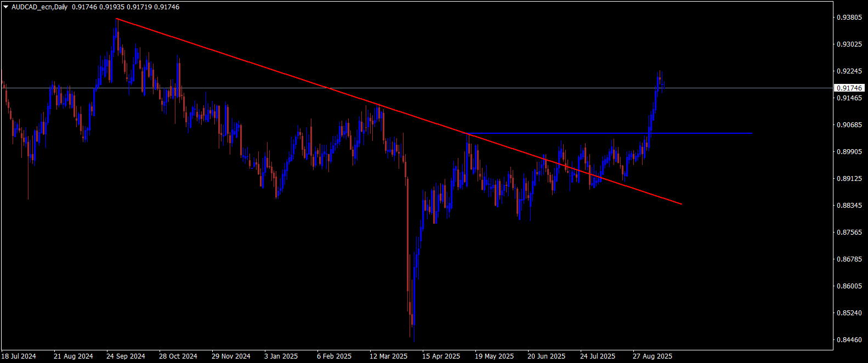Viewport: 868px width, 363px height.
Task: Select the blue horizontal level line
Action: [x=609, y=133]
